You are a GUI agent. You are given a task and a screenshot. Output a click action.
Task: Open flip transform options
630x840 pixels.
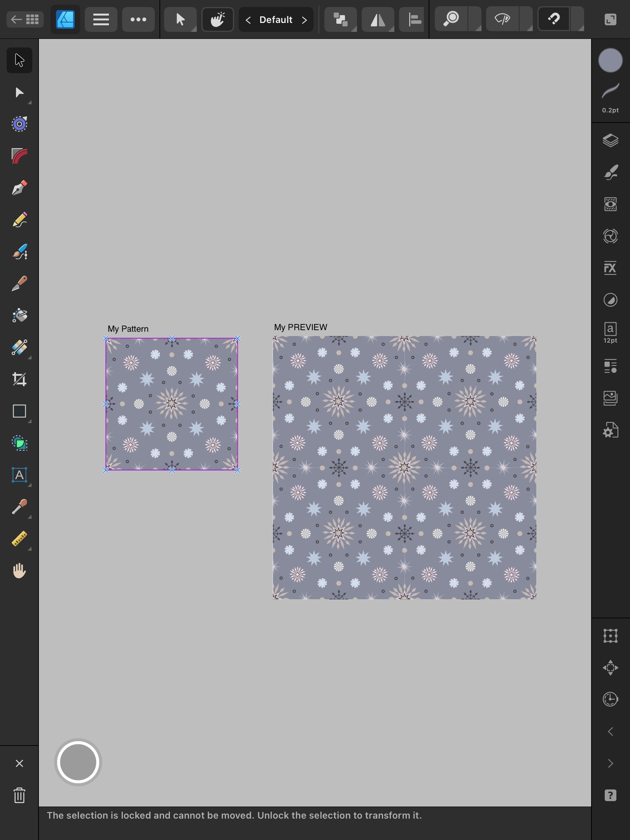click(x=378, y=19)
